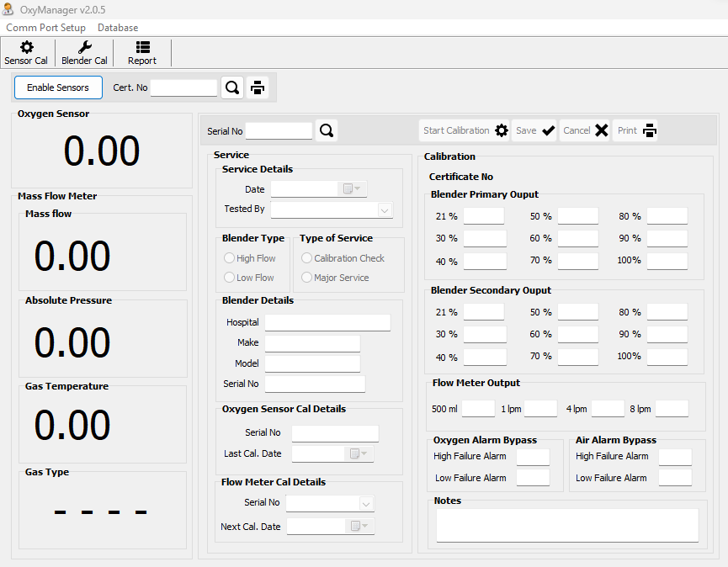Click Gas Temperature 0.00 reading
Screen dimensions: 728x567
coord(72,425)
